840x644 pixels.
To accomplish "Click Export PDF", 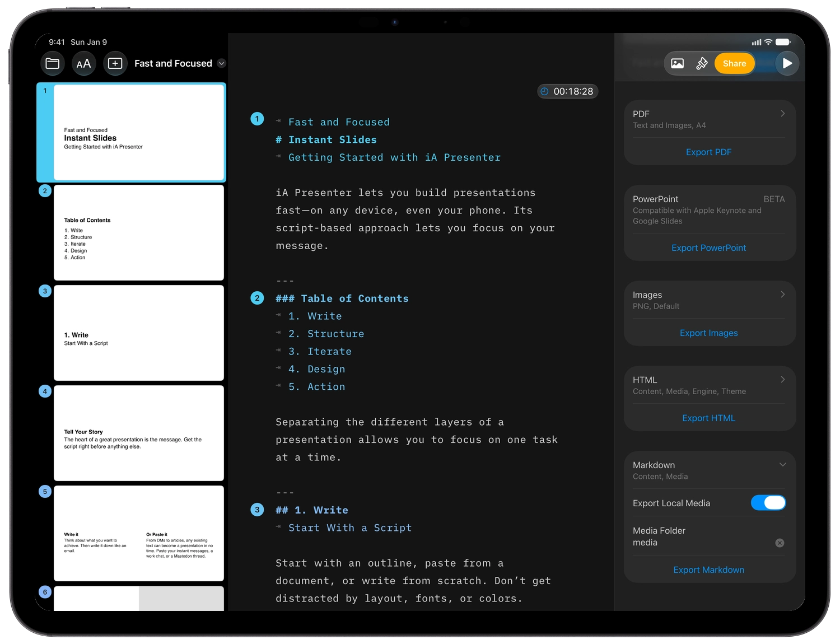I will 708,152.
